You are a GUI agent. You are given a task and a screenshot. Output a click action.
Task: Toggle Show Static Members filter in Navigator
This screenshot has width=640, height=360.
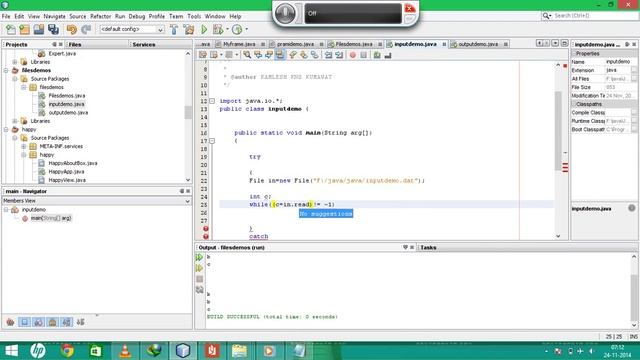38,322
